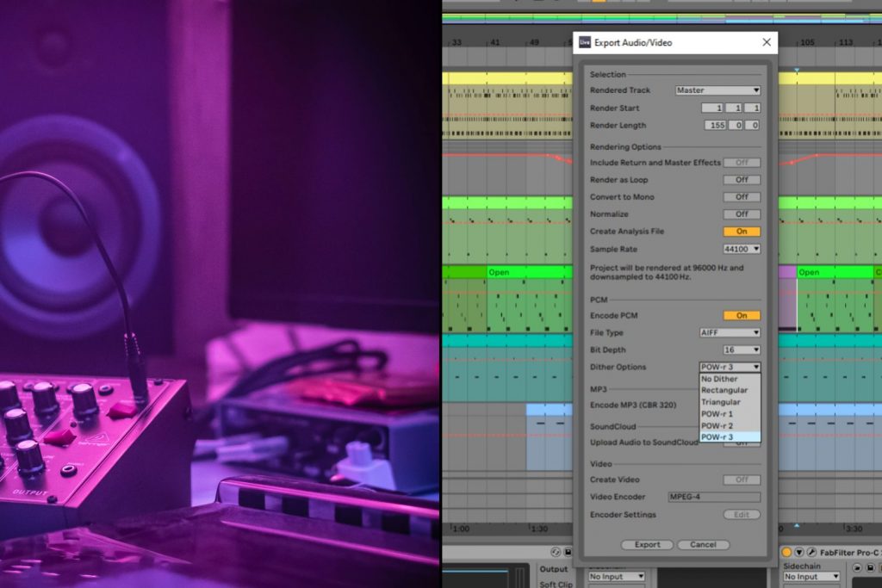This screenshot has width=882, height=588.
Task: Fold the FabFilter Pro-C device with its triangle
Action: [x=798, y=552]
